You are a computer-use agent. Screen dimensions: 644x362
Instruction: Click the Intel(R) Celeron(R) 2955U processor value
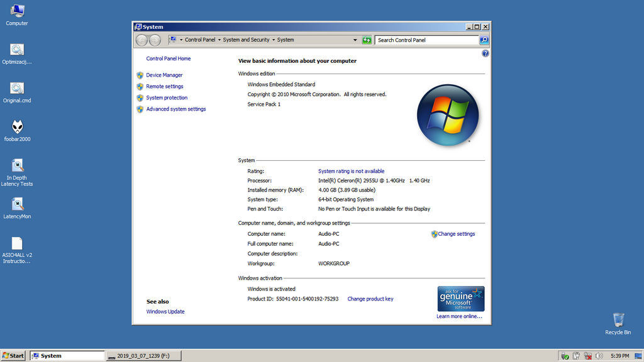click(x=374, y=180)
